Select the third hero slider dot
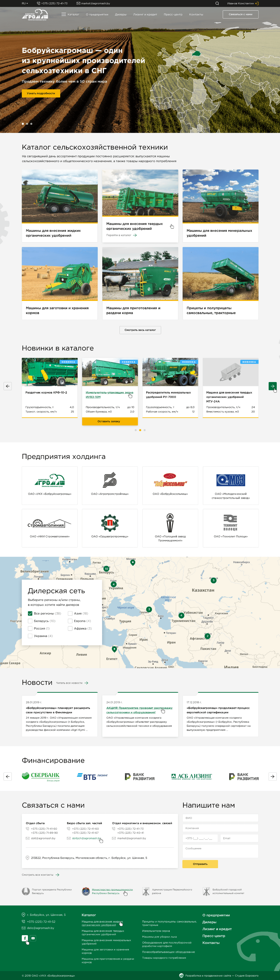Viewport: 280px width, 980px height. click(31, 124)
